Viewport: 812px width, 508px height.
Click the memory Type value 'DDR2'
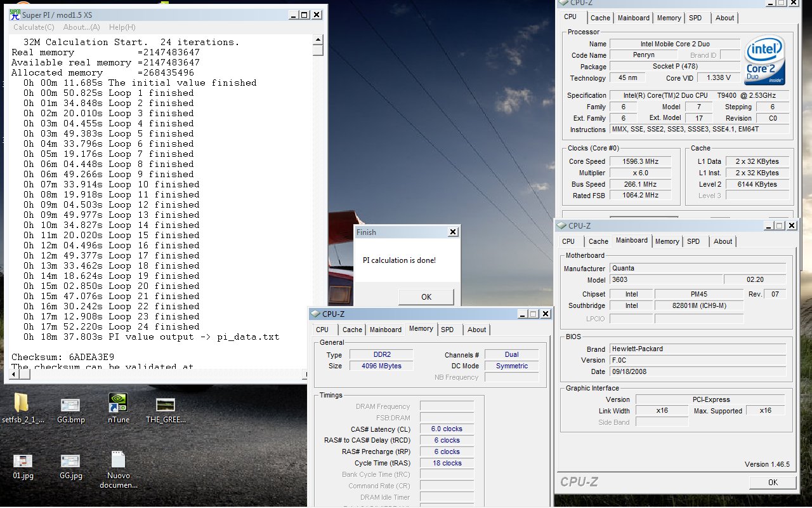[x=381, y=354]
